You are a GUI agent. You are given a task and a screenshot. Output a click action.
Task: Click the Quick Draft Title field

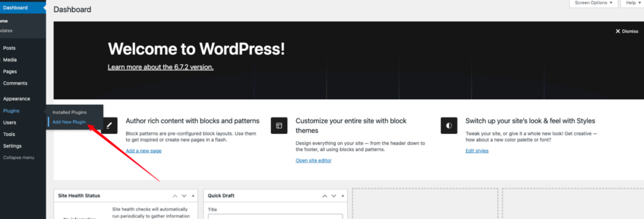coord(275,217)
